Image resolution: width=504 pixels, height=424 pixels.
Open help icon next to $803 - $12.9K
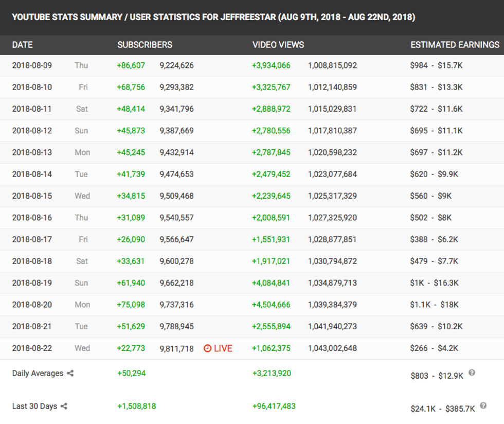coord(472,373)
